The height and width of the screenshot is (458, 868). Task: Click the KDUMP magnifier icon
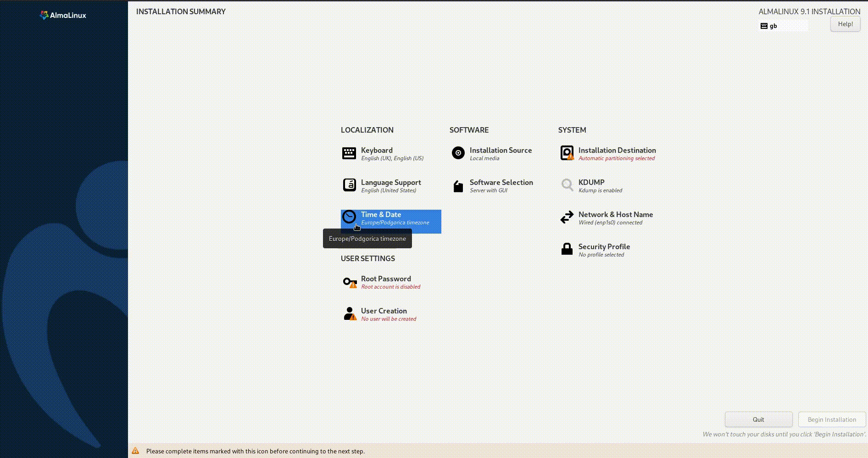[567, 185]
